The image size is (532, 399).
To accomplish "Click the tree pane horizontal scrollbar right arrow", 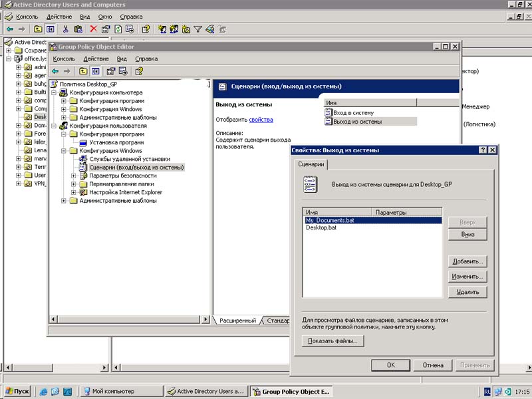I will [x=205, y=319].
